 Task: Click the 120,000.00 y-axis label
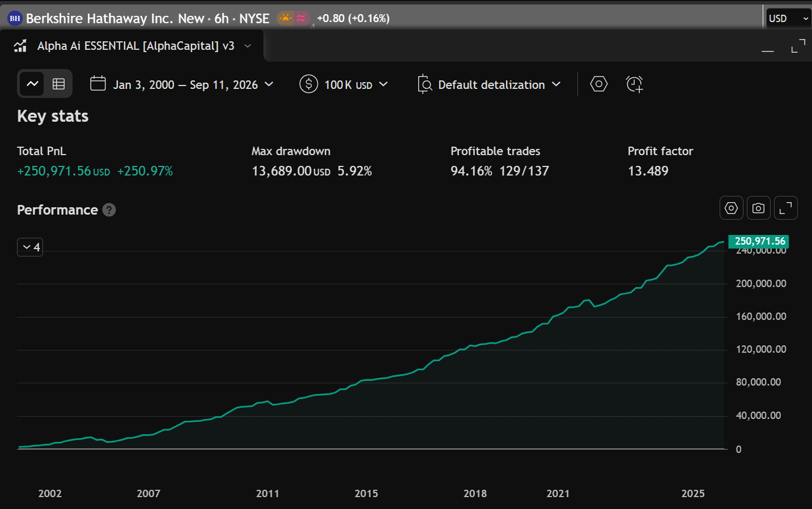pos(761,349)
